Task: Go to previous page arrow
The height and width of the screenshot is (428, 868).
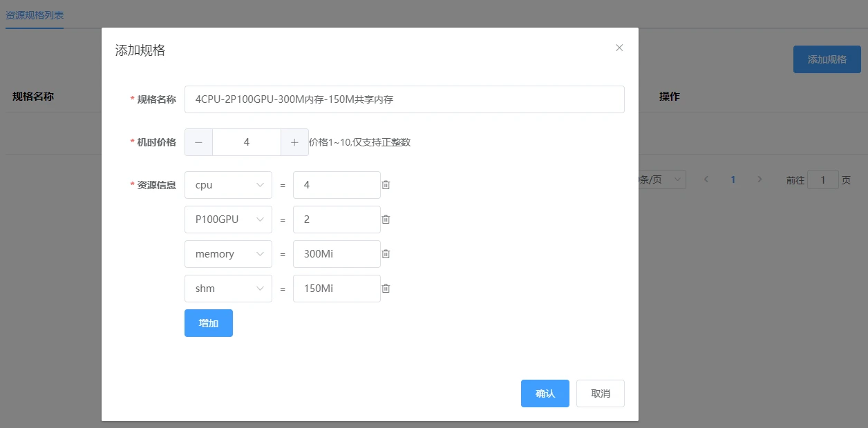Action: point(706,179)
